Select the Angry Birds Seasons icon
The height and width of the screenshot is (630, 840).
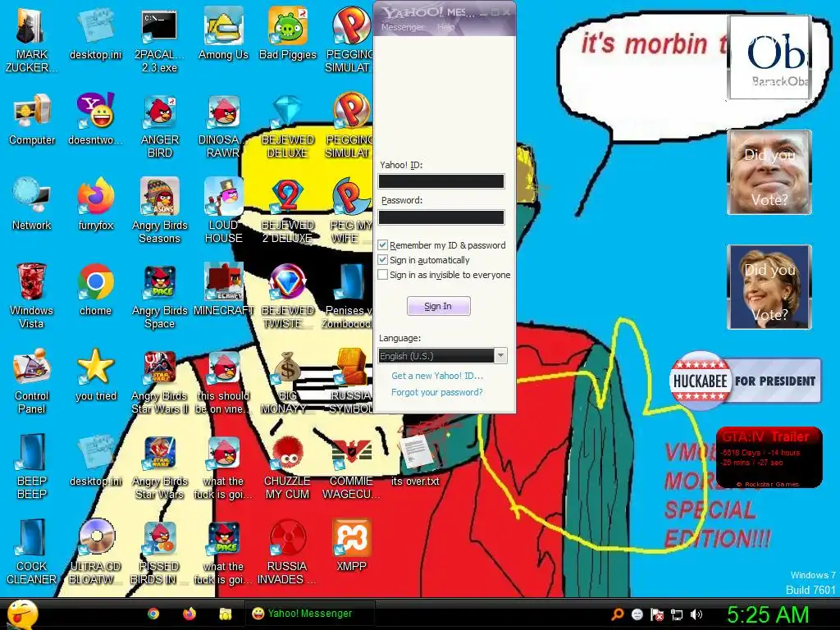(160, 210)
